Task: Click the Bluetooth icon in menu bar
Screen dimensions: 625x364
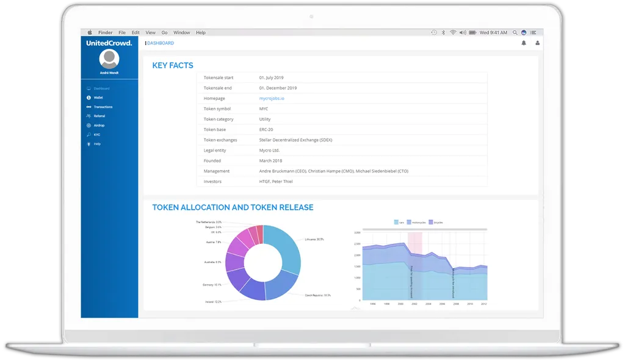Action: (x=443, y=33)
